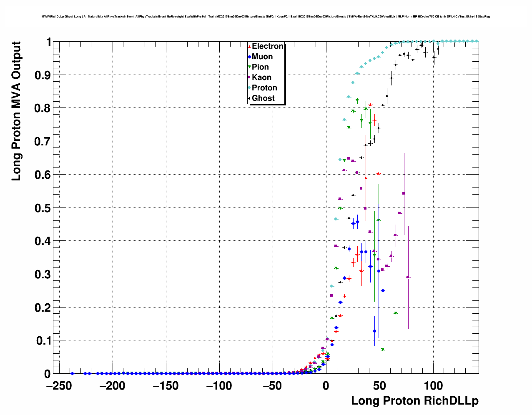
Task: Click the y-axis tick label "0.1"
Action: point(44,341)
